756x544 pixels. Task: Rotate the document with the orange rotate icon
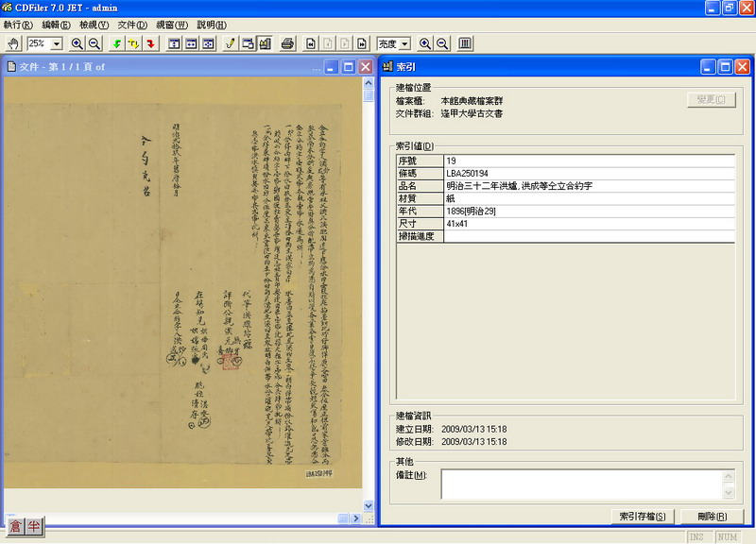point(135,42)
